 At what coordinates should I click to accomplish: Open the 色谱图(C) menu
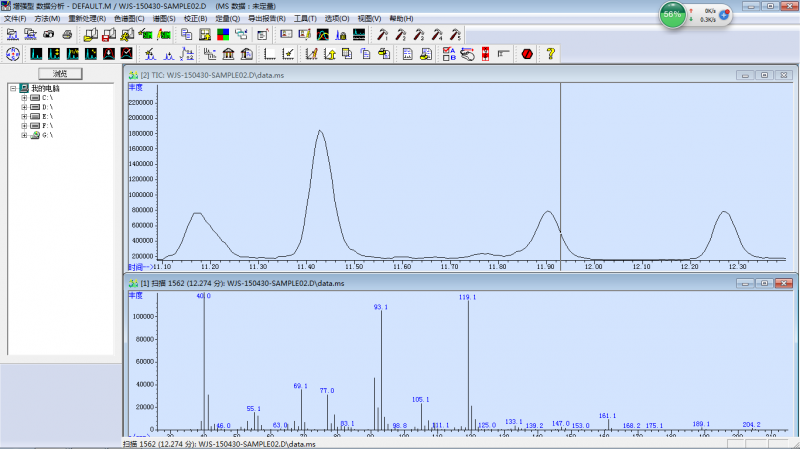tap(129, 18)
